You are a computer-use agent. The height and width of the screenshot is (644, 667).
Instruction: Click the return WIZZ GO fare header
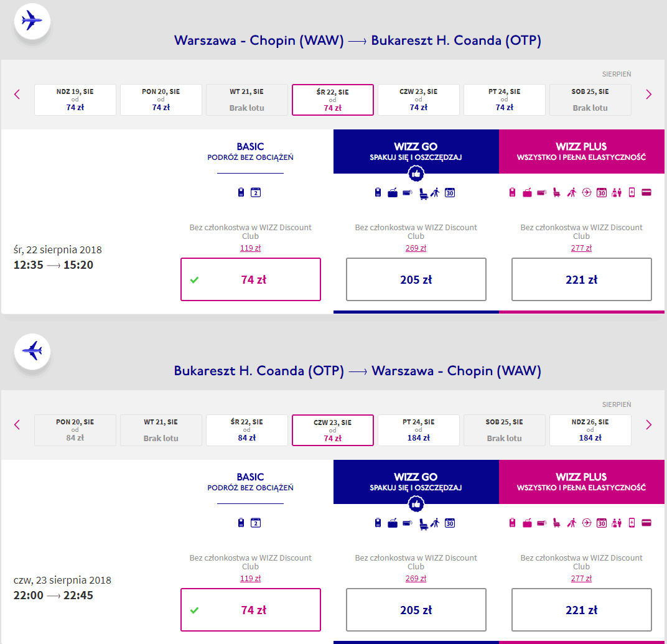pyautogui.click(x=416, y=482)
